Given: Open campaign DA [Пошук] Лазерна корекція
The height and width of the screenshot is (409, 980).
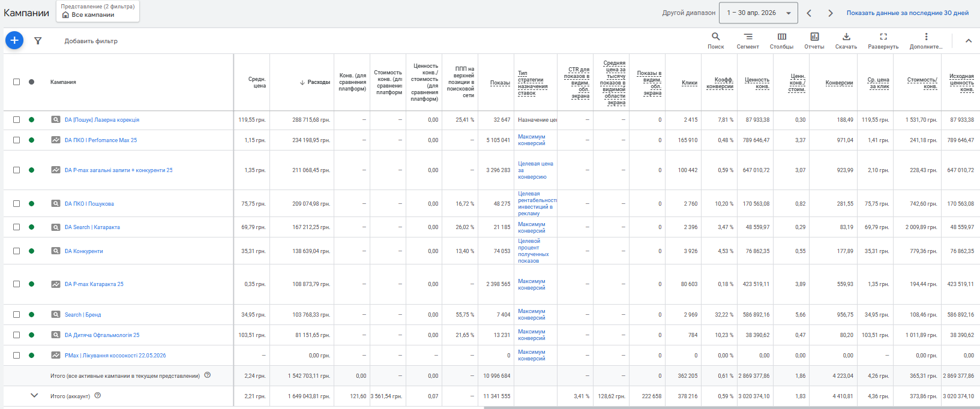Looking at the screenshot, I should click(102, 120).
